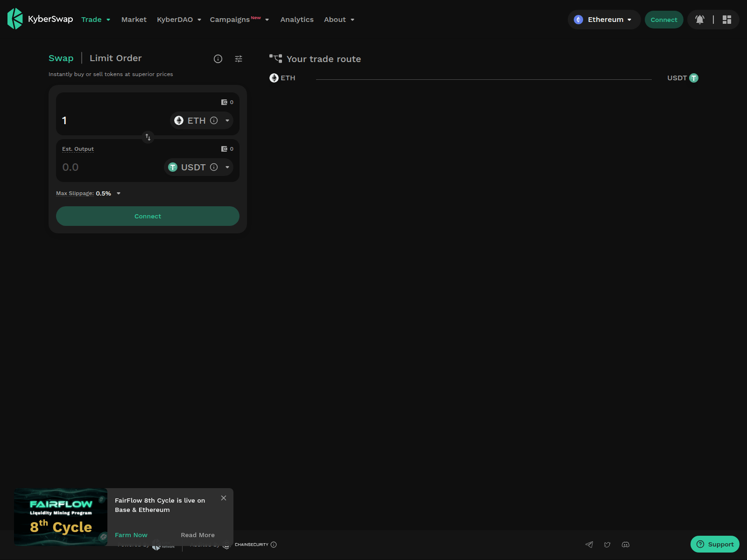
Task: Click the info icon beside Limit Order
Action: coord(218,59)
